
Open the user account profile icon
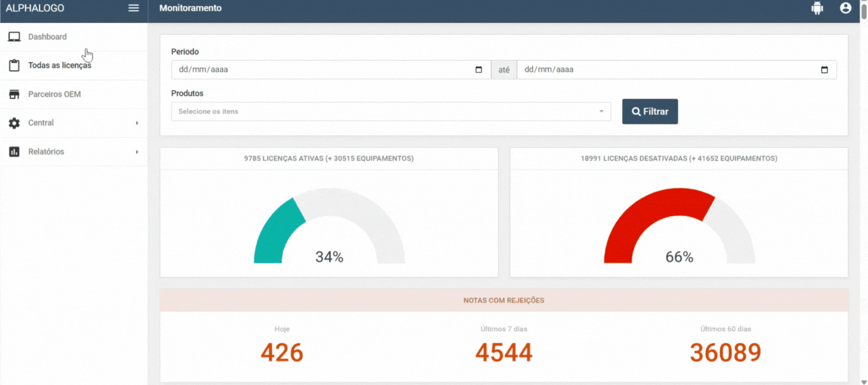pos(845,8)
